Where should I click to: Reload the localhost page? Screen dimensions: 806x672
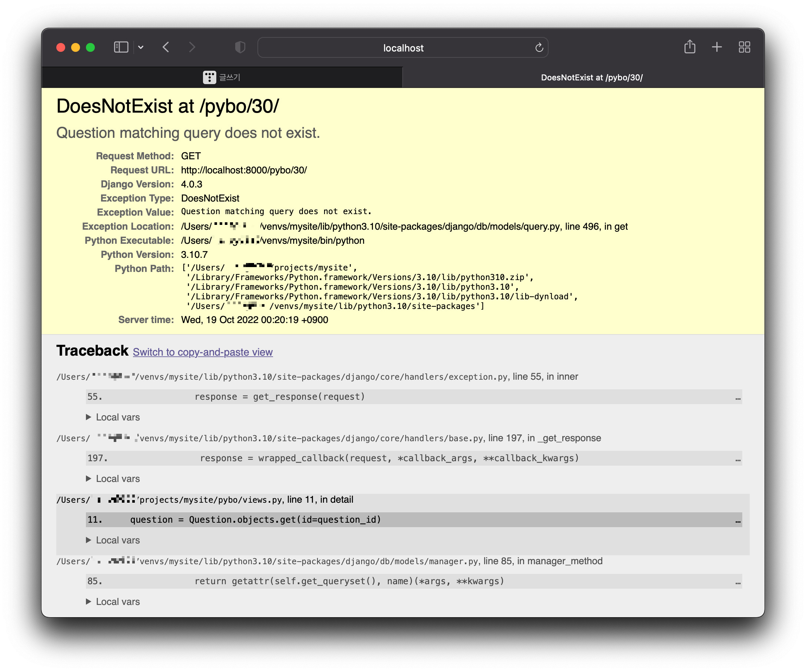click(539, 47)
